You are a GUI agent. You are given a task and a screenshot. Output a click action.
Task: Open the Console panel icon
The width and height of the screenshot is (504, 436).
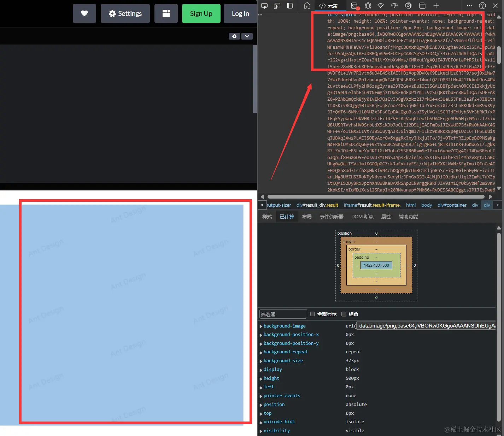[x=354, y=6]
